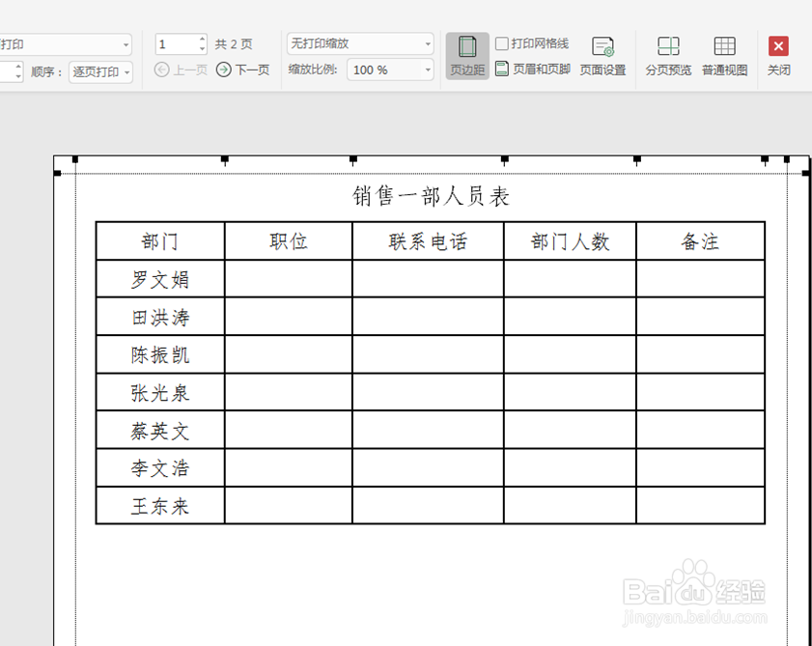The image size is (812, 646).
Task: Open the 无打印缩放 print scaling dropdown
Action: tap(430, 42)
